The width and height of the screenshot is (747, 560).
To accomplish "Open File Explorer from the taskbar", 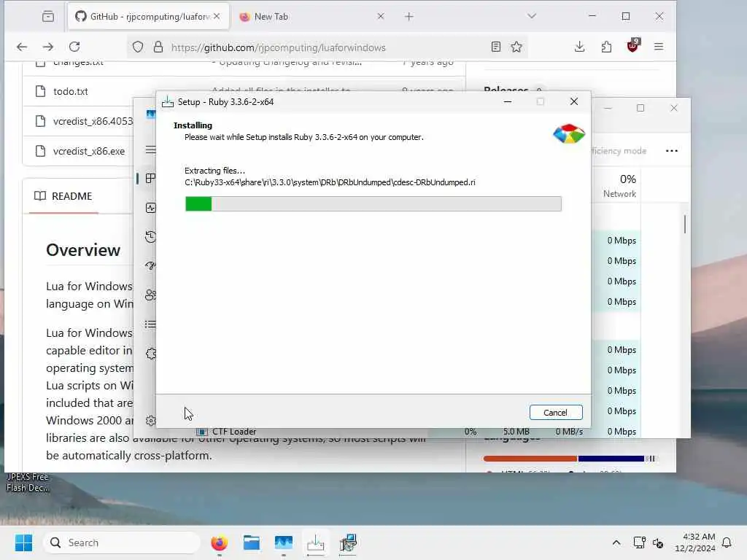I will pos(251,542).
